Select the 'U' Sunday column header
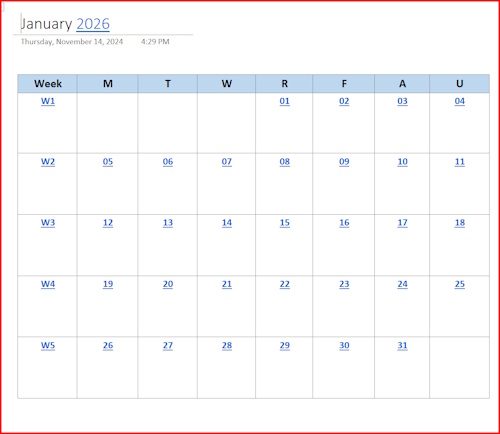This screenshot has width=500, height=434. click(x=460, y=84)
